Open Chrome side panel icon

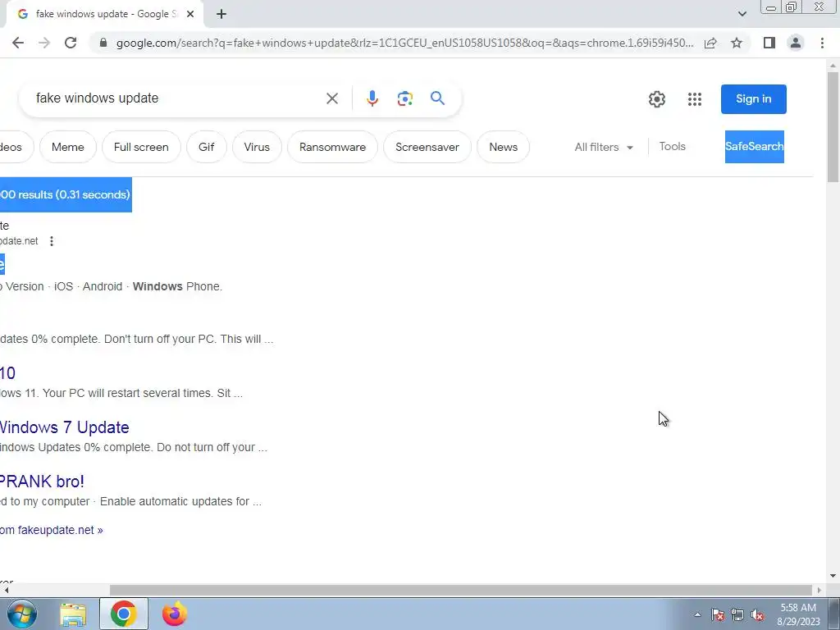769,43
